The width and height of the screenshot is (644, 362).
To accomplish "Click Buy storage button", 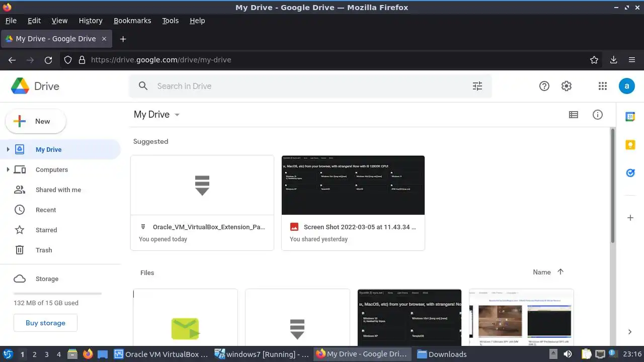I will coord(45,323).
